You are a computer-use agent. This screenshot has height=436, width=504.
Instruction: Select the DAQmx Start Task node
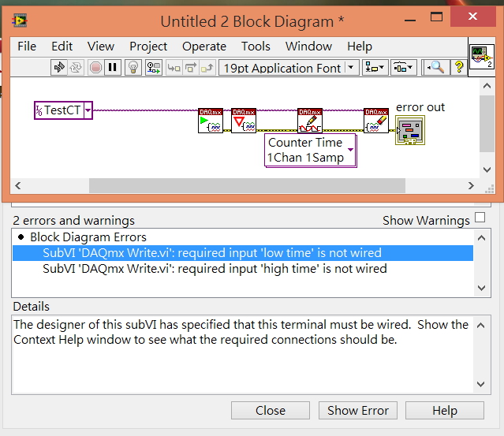click(x=211, y=121)
